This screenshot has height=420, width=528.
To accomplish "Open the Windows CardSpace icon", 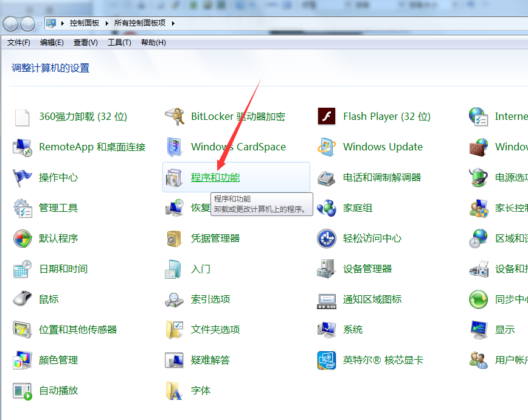I will point(175,147).
